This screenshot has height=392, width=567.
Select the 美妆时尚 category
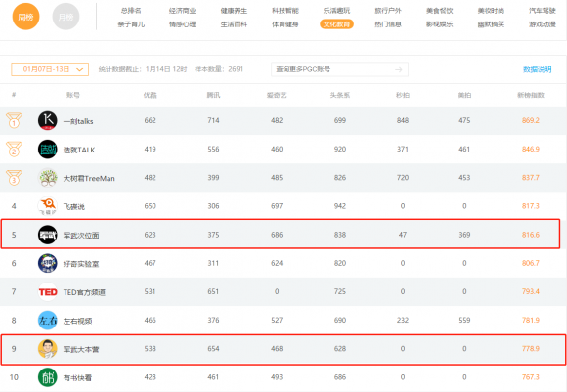coord(491,11)
